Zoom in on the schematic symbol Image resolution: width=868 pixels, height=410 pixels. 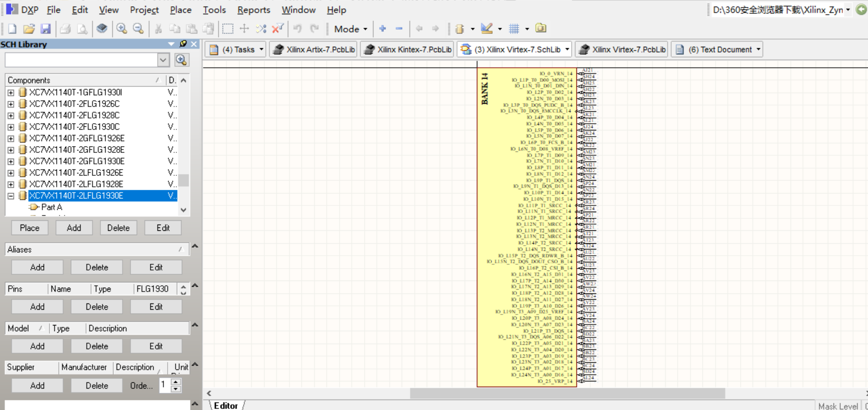tap(122, 29)
